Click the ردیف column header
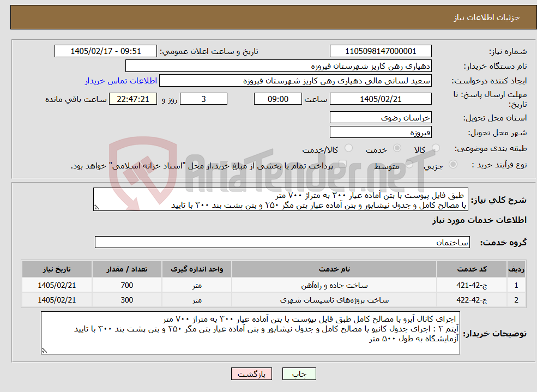Image resolution: width=537 pixels, height=392 pixels. coord(516,269)
